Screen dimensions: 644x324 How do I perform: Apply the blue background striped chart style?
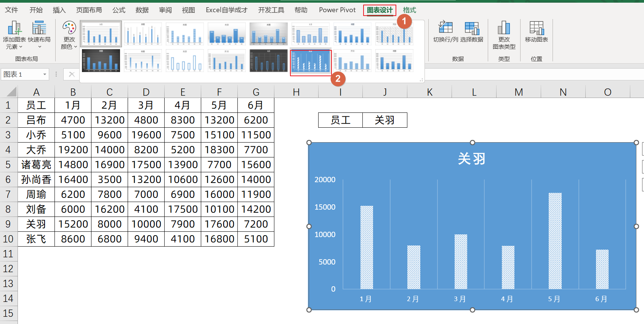click(311, 61)
